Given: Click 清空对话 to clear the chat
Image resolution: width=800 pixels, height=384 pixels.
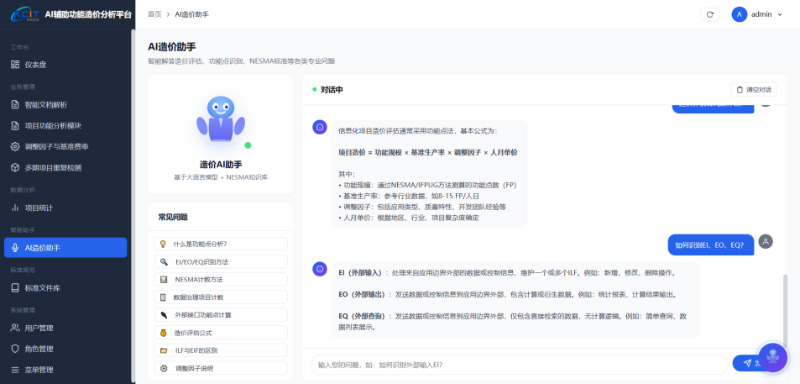Looking at the screenshot, I should point(754,90).
